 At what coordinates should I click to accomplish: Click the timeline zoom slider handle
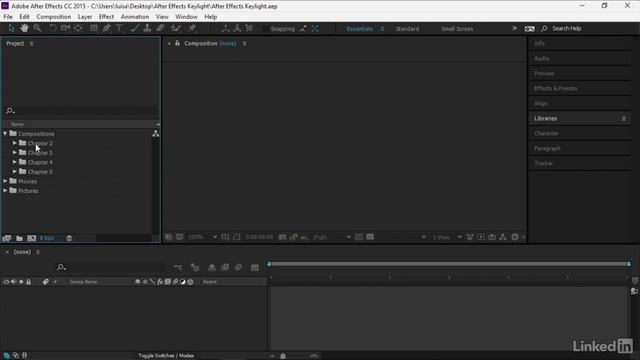coord(283,356)
